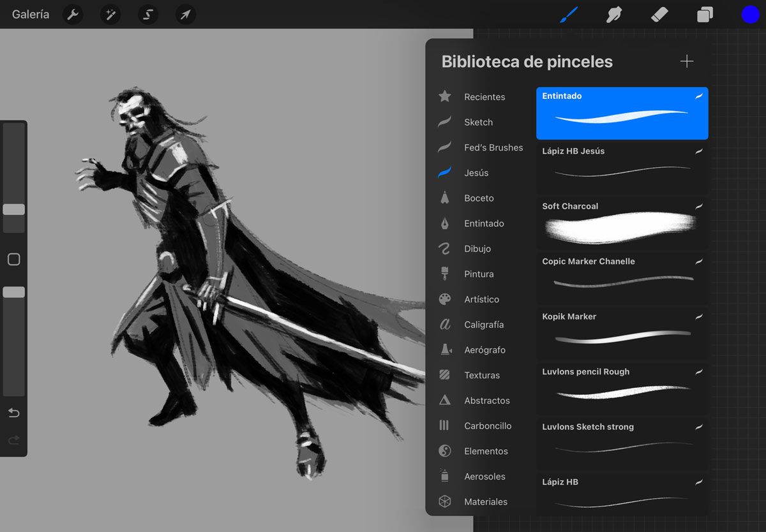Viewport: 766px width, 532px height.
Task: Select the Eraser tool
Action: (x=659, y=14)
